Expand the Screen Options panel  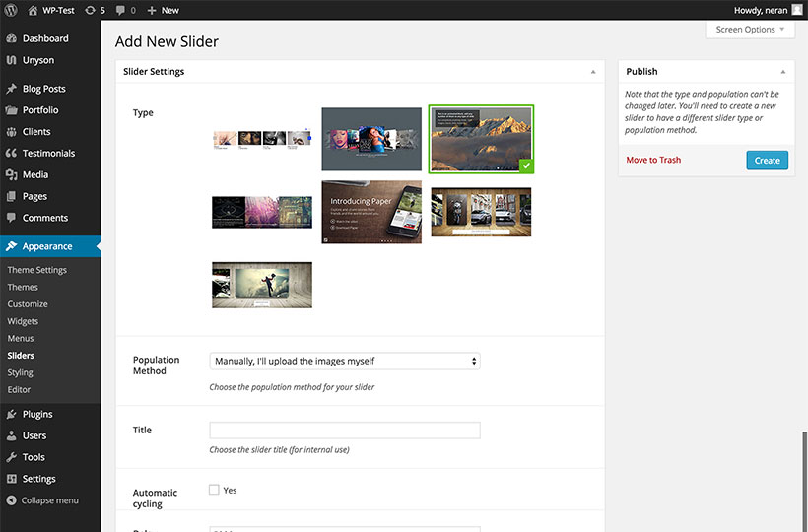click(x=750, y=30)
